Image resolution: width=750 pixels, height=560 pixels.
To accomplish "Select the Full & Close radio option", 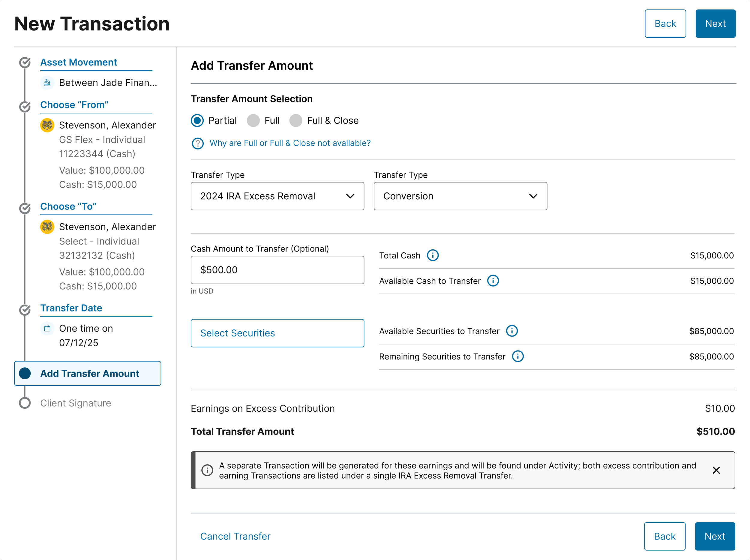I will (295, 120).
